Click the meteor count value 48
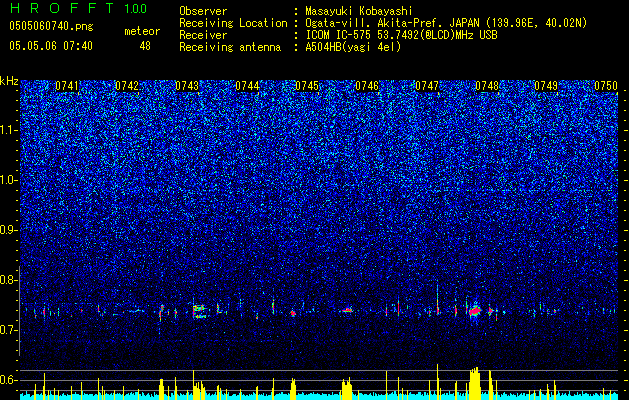Viewport: 629px width, 400px height. (x=145, y=46)
